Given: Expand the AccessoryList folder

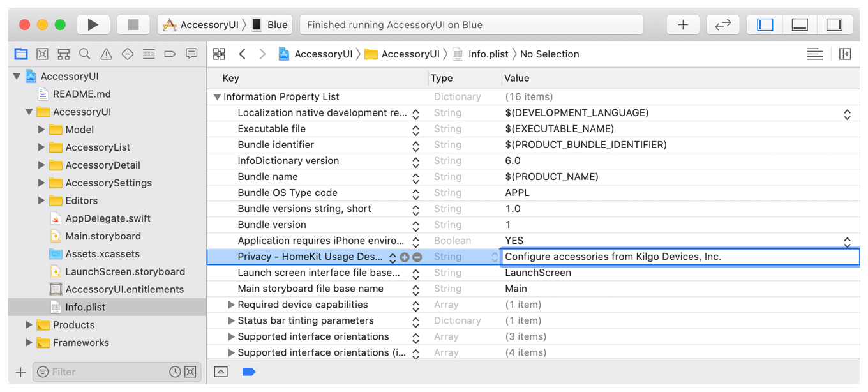Looking at the screenshot, I should pos(41,147).
